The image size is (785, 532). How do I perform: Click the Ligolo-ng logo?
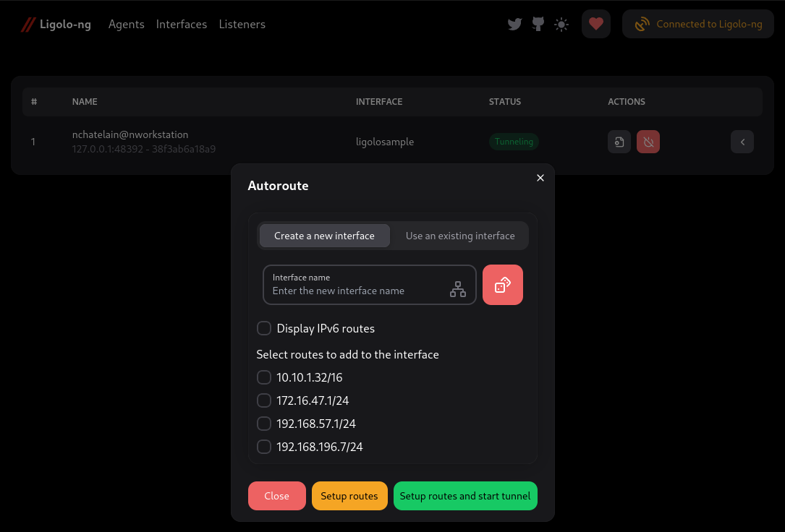click(56, 24)
